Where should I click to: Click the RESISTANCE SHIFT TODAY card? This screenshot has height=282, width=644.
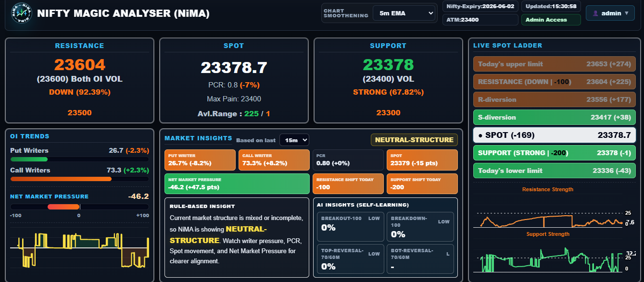[x=348, y=184]
